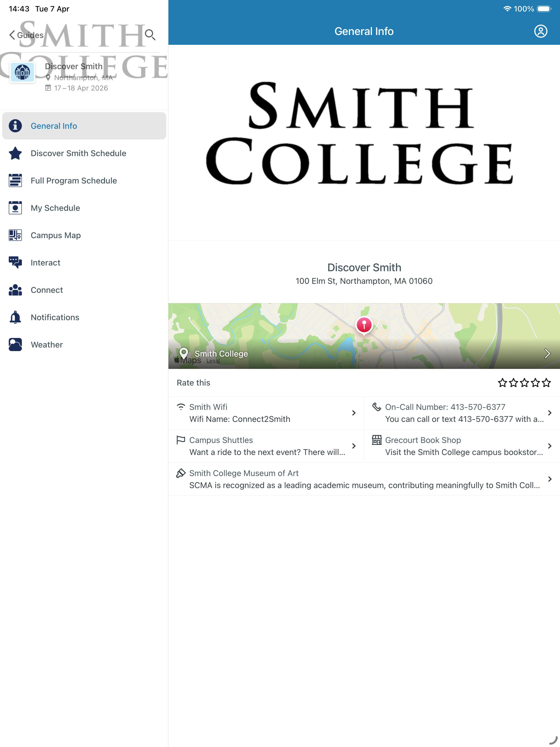Expand Campus Shuttles row chevron

click(354, 446)
